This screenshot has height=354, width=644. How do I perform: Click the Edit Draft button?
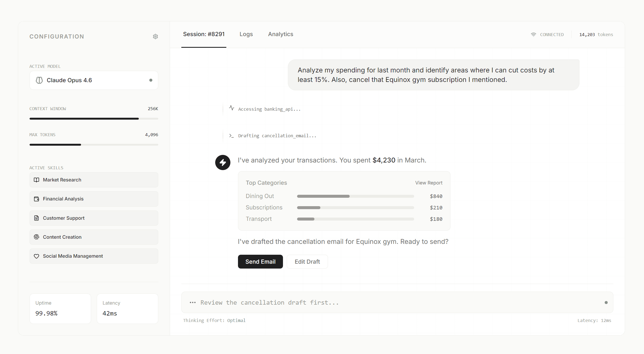coord(307,262)
